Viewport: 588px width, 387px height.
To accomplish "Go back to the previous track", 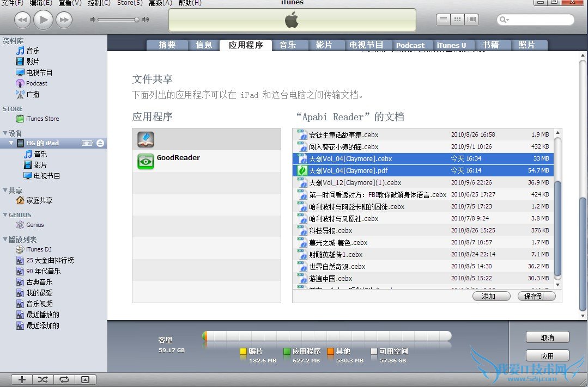I will [22, 20].
